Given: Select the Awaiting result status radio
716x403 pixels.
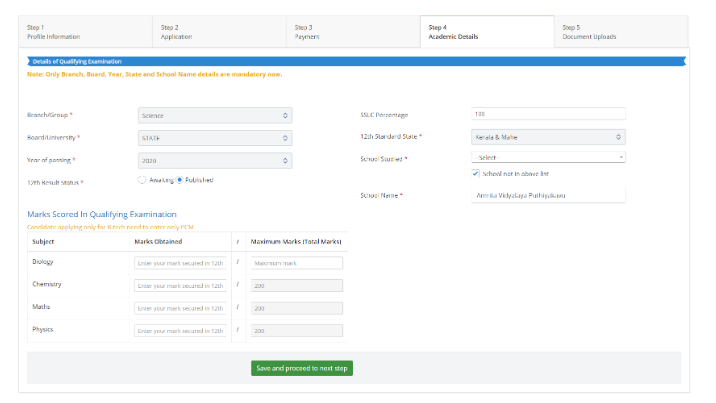Looking at the screenshot, I should (141, 180).
